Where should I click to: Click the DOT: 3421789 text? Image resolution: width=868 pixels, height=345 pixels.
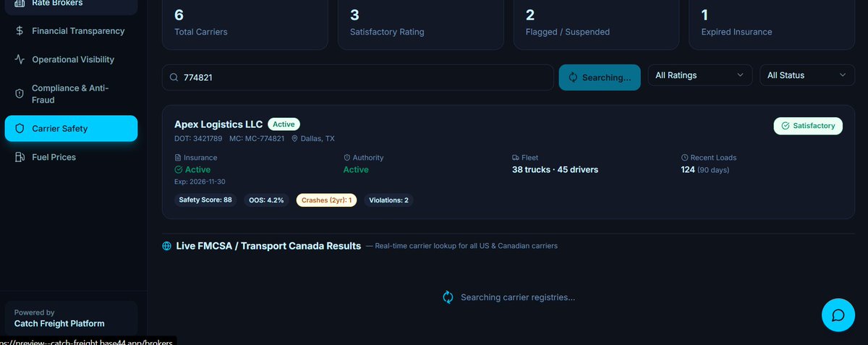(x=199, y=139)
